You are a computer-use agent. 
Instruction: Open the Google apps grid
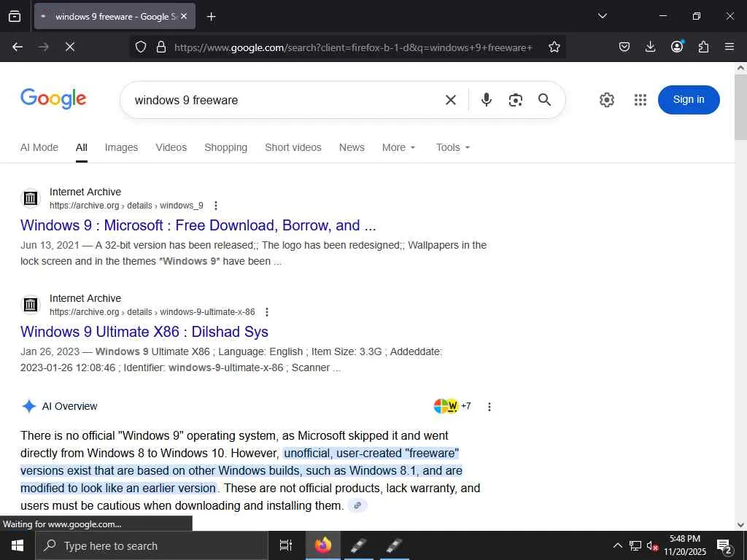pyautogui.click(x=640, y=100)
